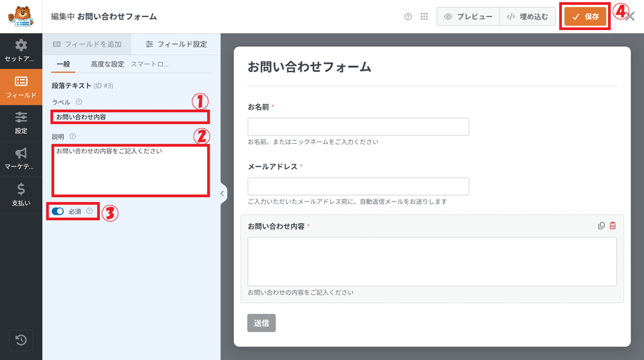The height and width of the screenshot is (360, 644).
Task: Duplicate the お問い合わせ内容 field
Action: click(x=602, y=226)
